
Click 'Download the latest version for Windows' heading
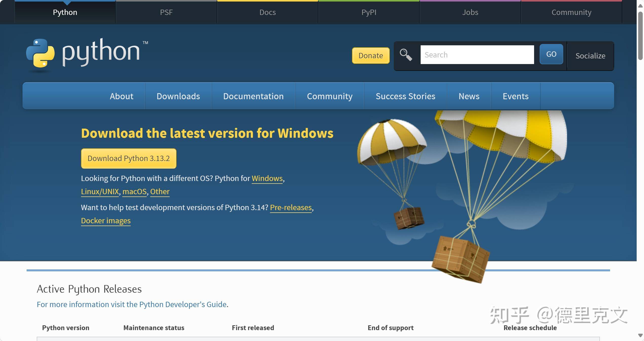coord(207,133)
